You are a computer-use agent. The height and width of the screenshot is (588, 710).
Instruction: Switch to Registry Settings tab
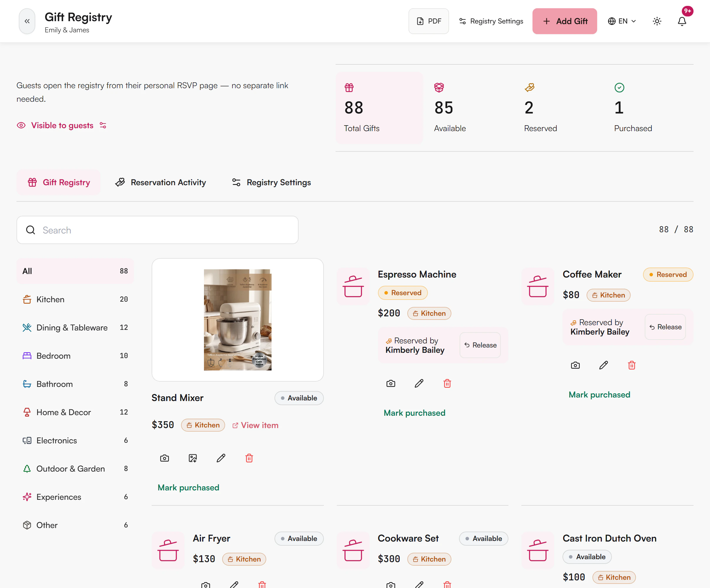coord(272,183)
